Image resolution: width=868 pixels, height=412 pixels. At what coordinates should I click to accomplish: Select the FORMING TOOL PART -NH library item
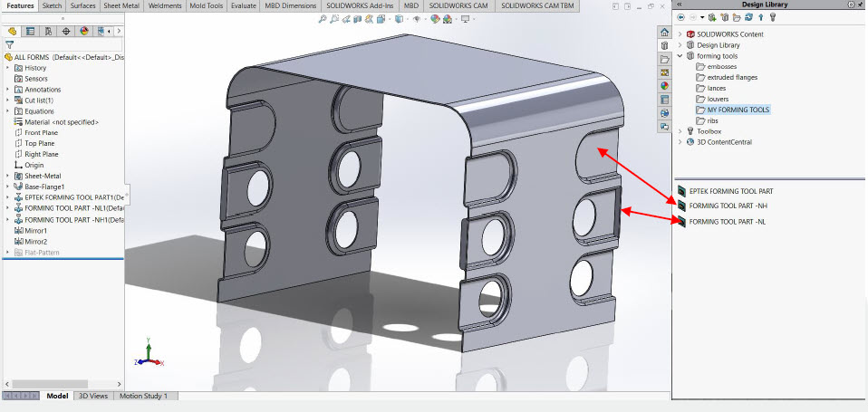pyautogui.click(x=728, y=206)
